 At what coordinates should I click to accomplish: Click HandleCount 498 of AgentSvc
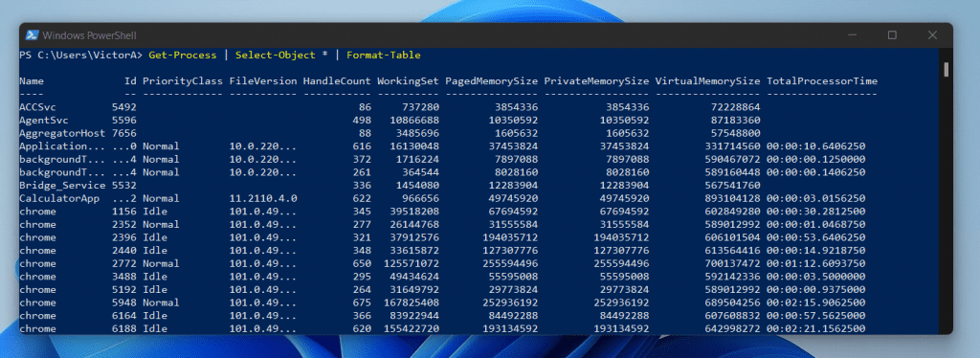362,120
